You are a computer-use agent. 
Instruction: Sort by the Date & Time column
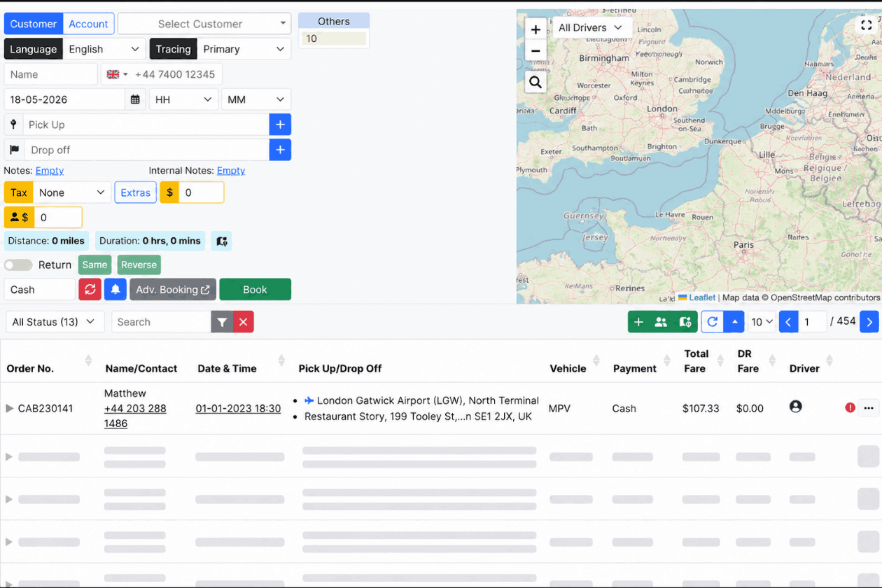tap(281, 360)
